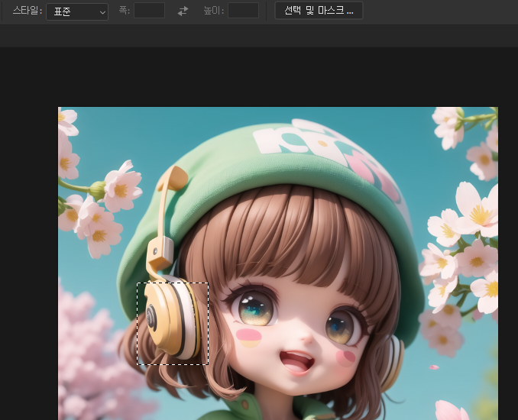Click inside the selected headphone area
The image size is (518, 420).
[173, 324]
